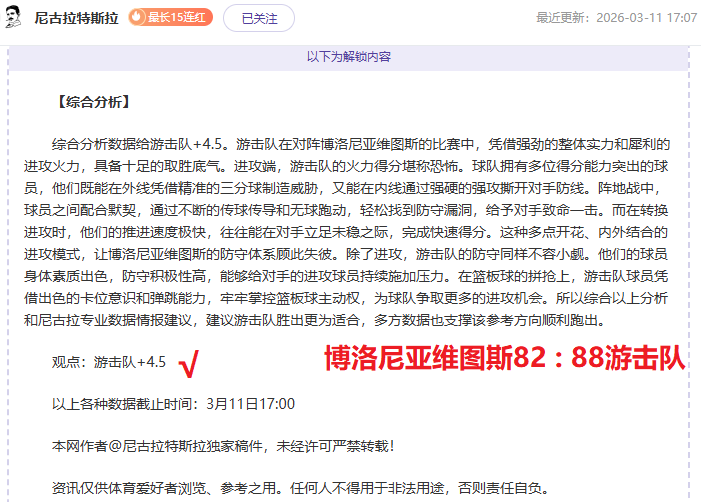This screenshot has width=701, height=502.
Task: Open the 尼古拉特斯拉 author profile name
Action: [x=76, y=18]
